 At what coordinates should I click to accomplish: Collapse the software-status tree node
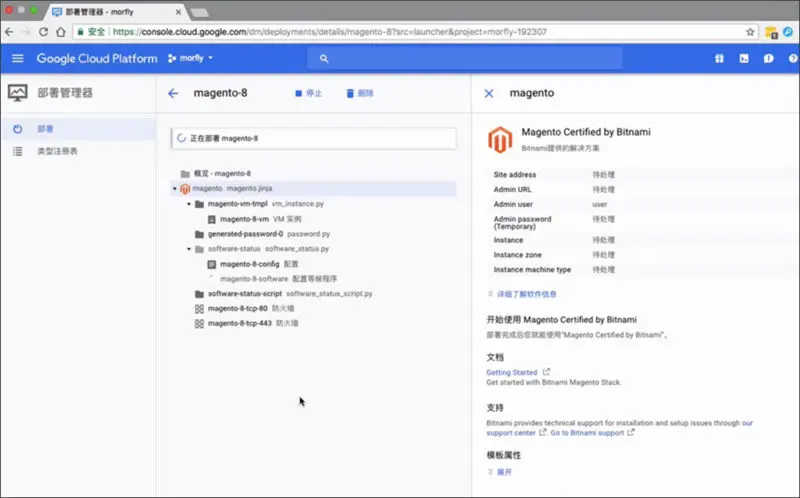coord(189,249)
